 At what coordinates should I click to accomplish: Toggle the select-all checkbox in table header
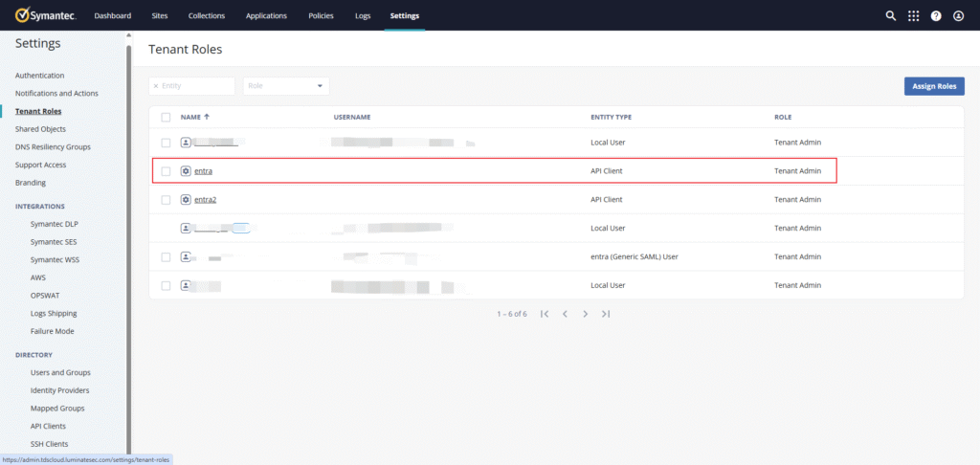[167, 118]
